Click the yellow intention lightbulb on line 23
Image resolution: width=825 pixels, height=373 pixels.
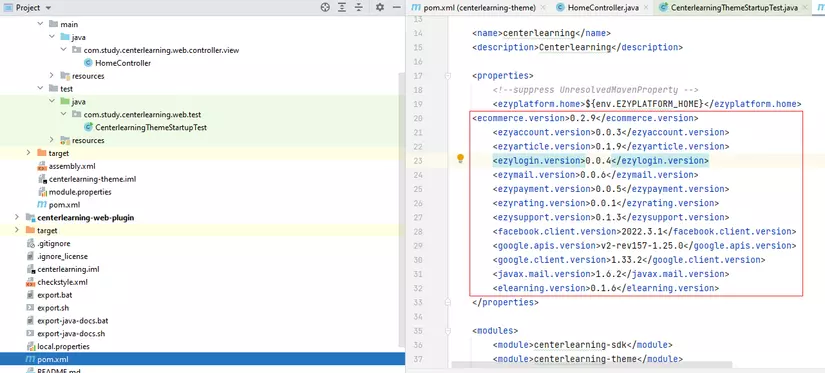[x=460, y=159]
